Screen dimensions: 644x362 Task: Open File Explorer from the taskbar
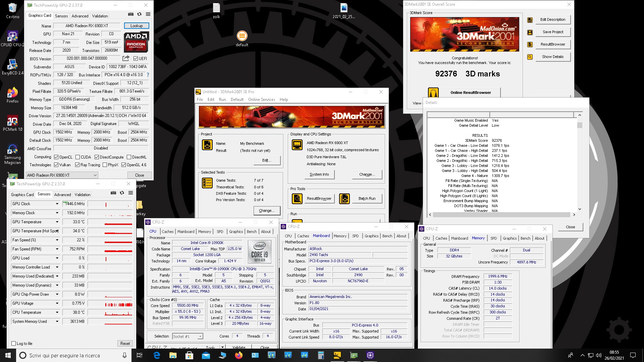click(x=173, y=355)
